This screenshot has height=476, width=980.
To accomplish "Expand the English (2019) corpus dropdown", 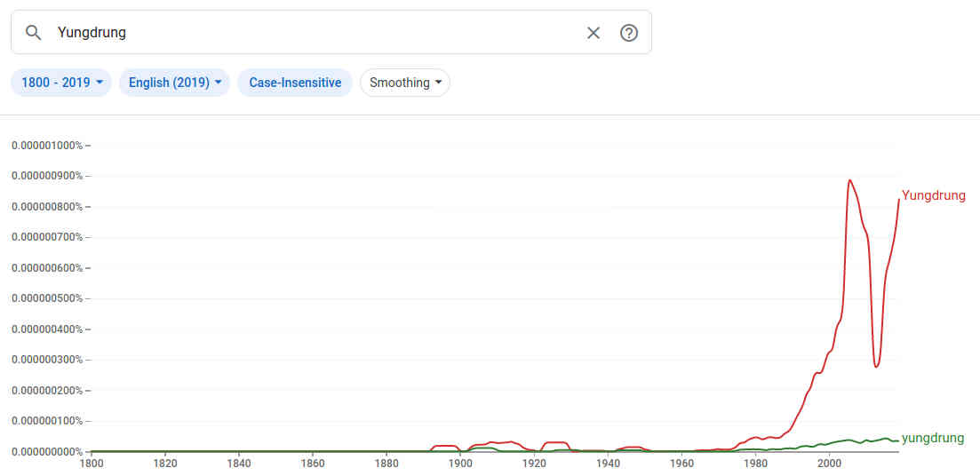I will (x=174, y=83).
